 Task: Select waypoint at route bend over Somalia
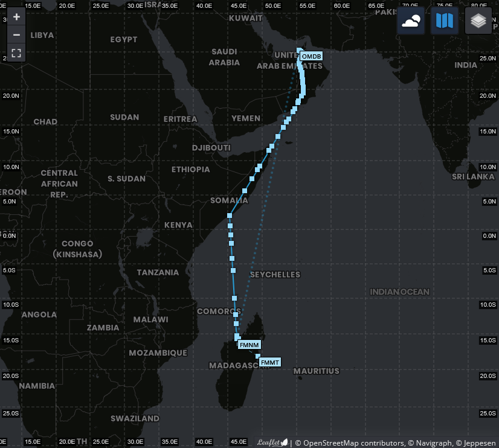[230, 216]
